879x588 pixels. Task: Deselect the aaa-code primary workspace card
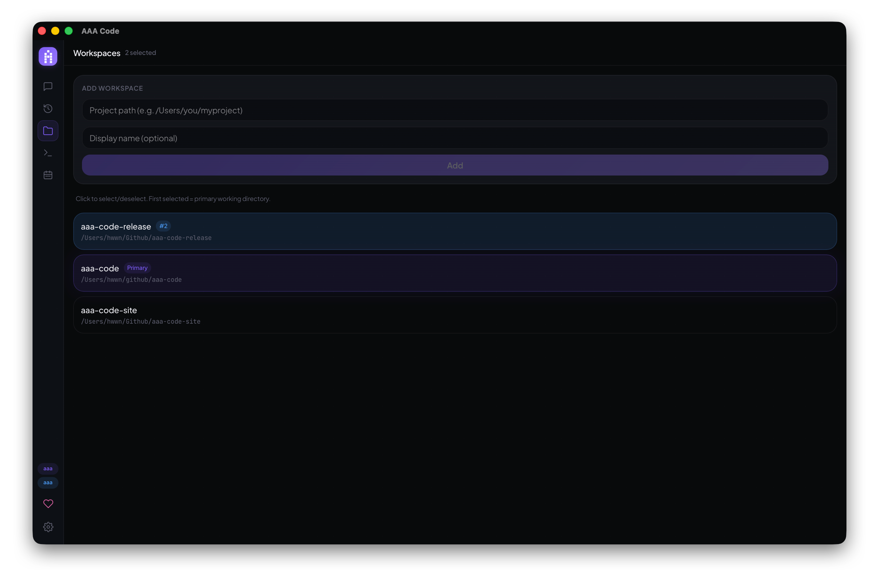tap(455, 274)
